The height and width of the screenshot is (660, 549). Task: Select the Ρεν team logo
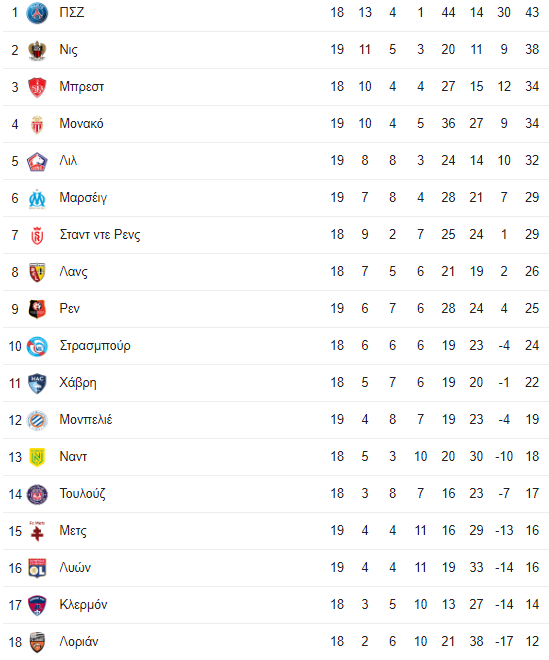click(37, 309)
